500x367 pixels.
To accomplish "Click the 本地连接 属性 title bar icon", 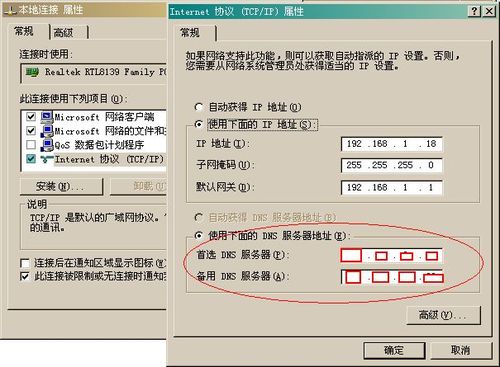I will coord(10,10).
